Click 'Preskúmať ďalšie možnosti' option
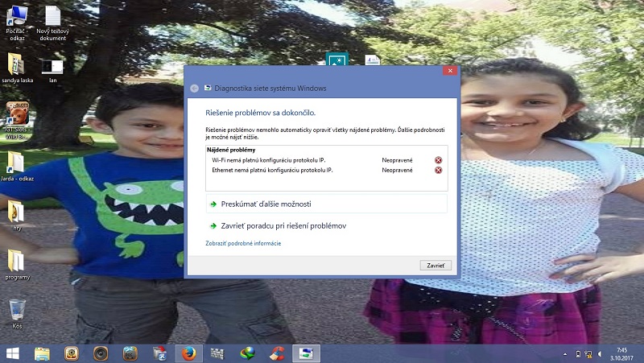This screenshot has width=644, height=363. pos(266,204)
